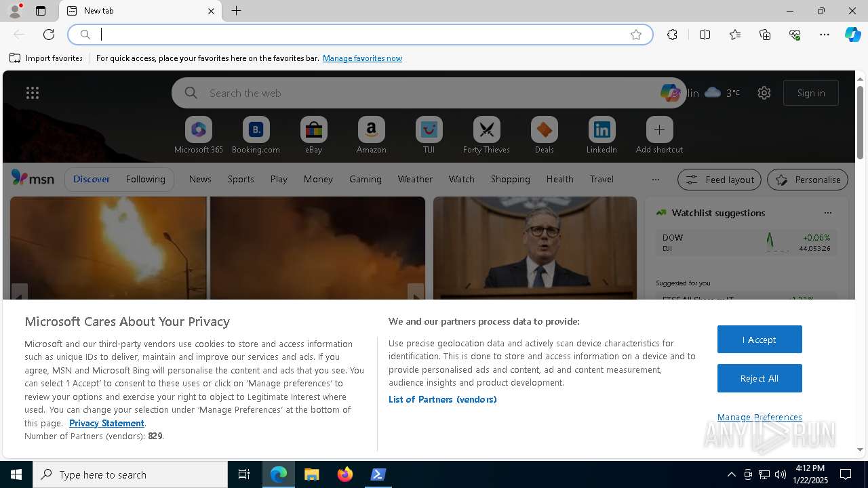Image resolution: width=868 pixels, height=488 pixels.
Task: Open PowerShell from the taskbar
Action: coord(378,474)
